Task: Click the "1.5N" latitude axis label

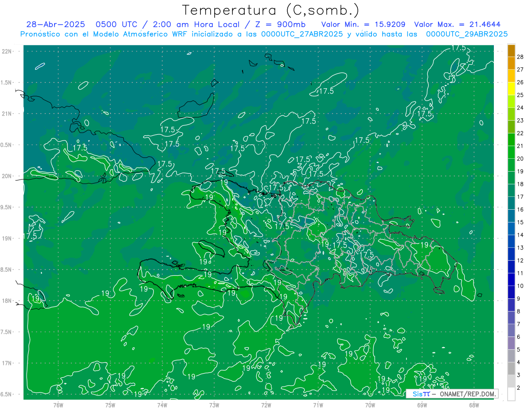Action: click(7, 82)
